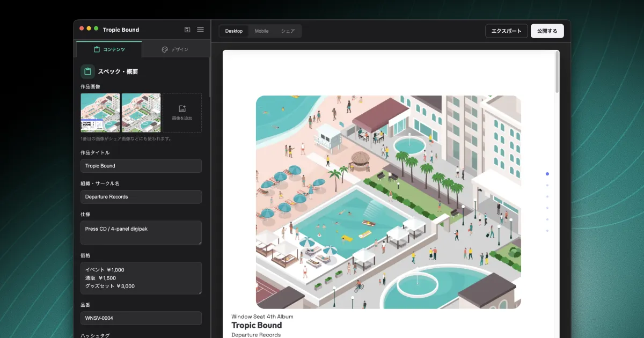Open the シェア preview tab
This screenshot has height=338, width=644.
pos(288,31)
